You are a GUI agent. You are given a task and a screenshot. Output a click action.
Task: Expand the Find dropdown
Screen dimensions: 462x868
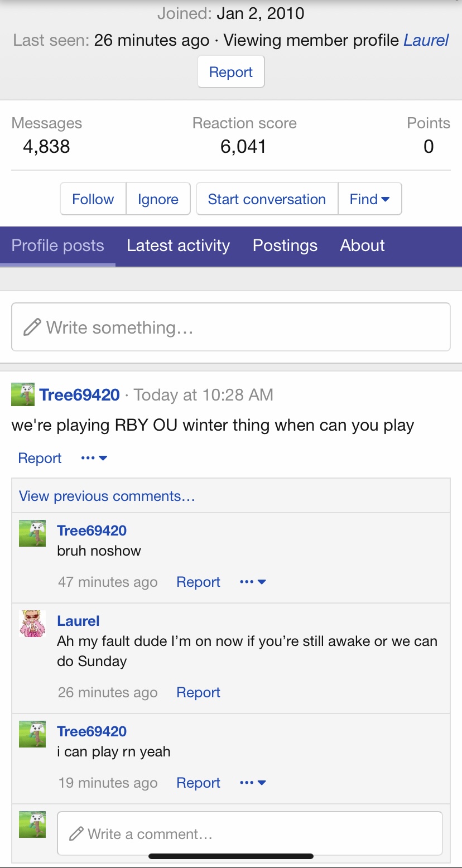click(369, 199)
